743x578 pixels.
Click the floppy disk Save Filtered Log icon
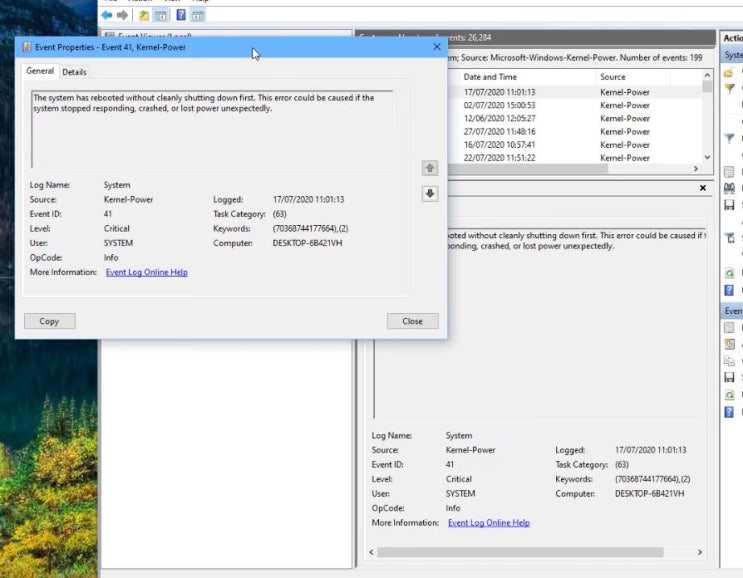pyautogui.click(x=730, y=205)
